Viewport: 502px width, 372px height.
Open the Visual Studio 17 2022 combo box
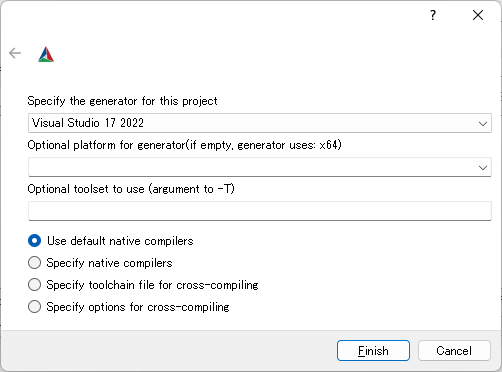260,123
